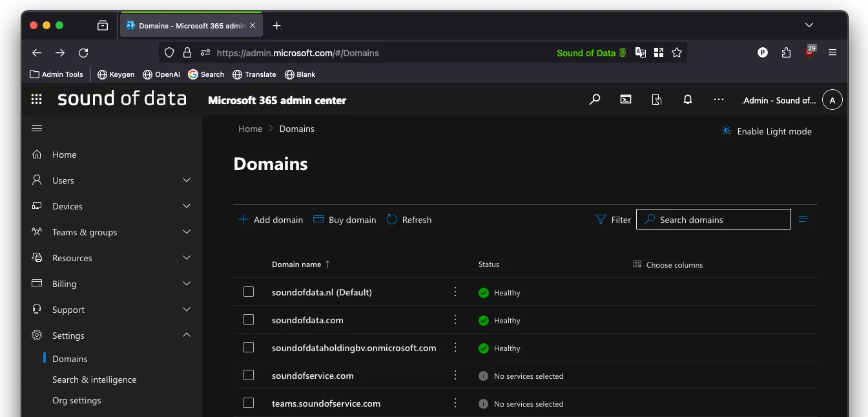Click the search magnifier in the header
The width and height of the screenshot is (868, 417).
coord(595,100)
